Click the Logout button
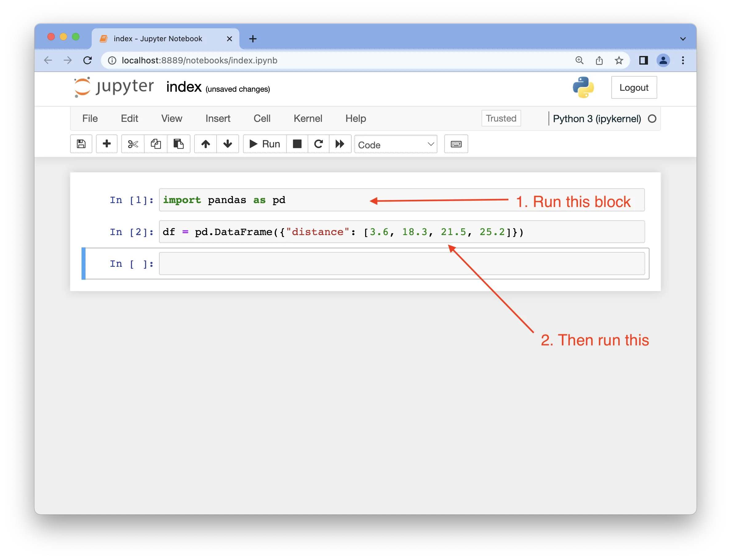This screenshot has height=560, width=731. 634,87
